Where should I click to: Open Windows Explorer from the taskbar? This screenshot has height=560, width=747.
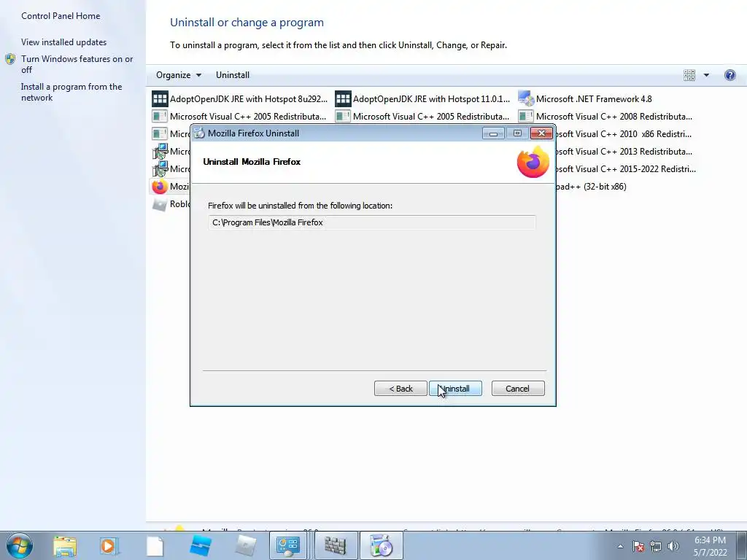tap(65, 546)
